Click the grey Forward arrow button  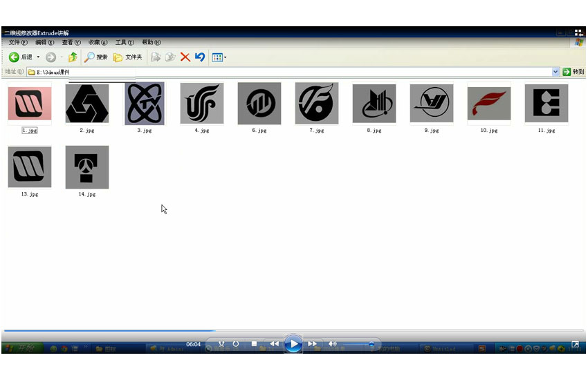50,57
